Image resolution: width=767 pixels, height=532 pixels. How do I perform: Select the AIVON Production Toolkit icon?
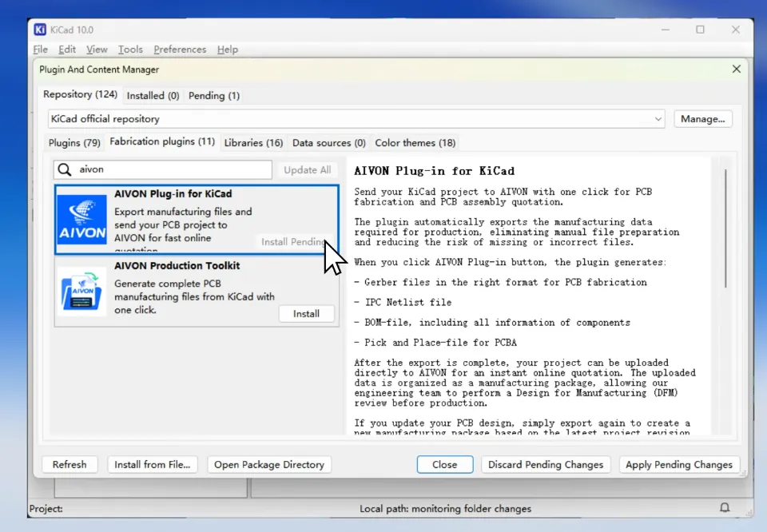pos(81,292)
